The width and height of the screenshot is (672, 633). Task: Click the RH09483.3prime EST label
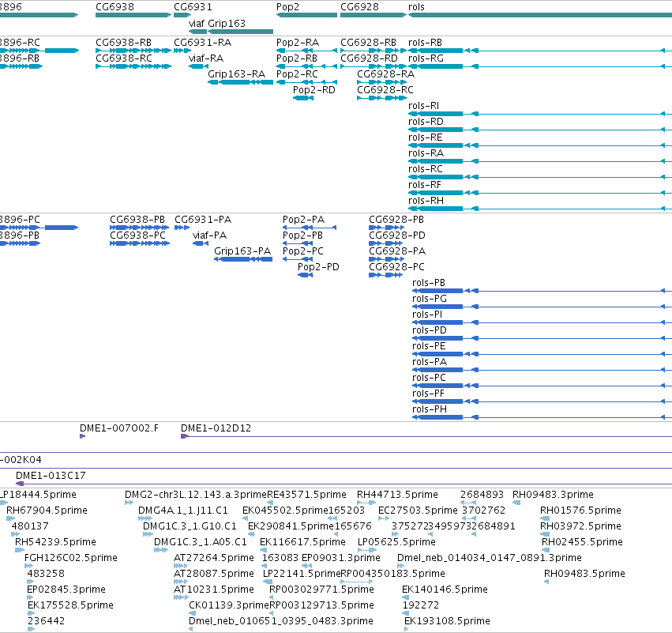tap(553, 495)
